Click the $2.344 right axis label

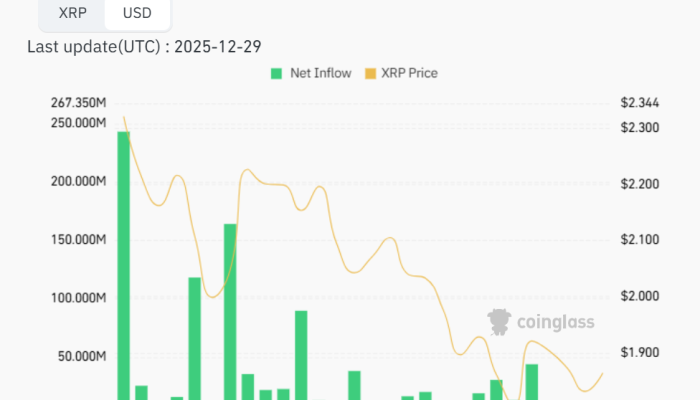(639, 103)
